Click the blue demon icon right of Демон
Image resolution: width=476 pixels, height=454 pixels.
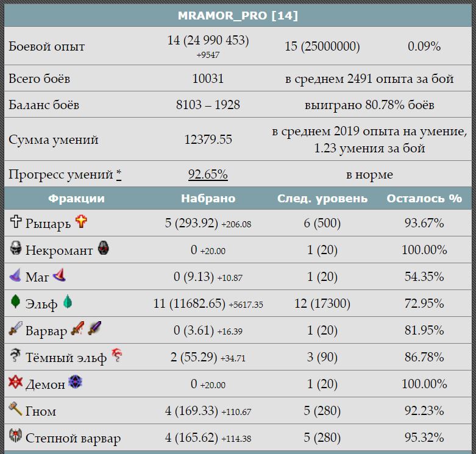click(76, 383)
